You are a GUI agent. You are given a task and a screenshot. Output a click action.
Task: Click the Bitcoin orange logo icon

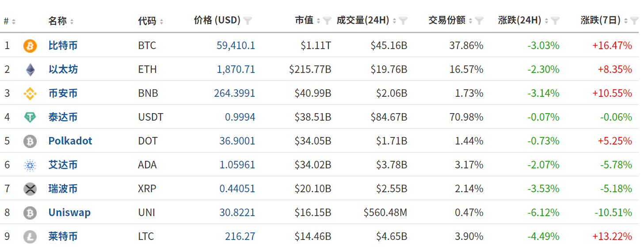click(30, 46)
